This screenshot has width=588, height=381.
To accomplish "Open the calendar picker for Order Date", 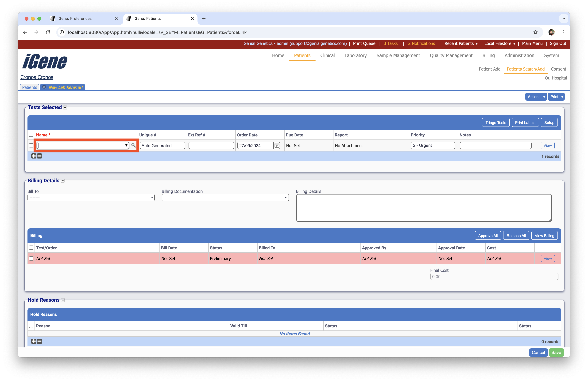I will (x=277, y=145).
